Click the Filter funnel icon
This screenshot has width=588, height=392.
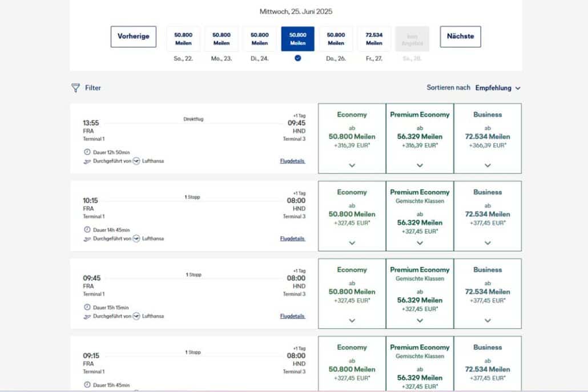(x=75, y=88)
